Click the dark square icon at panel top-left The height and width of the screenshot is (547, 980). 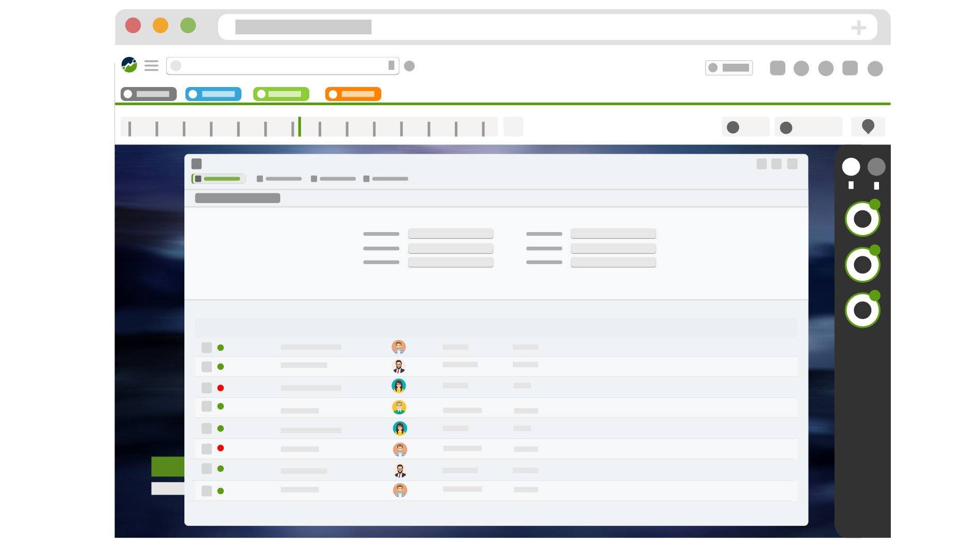coord(196,164)
